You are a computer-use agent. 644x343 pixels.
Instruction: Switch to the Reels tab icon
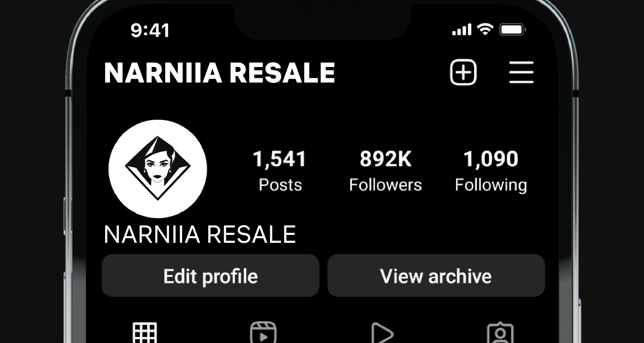pyautogui.click(x=263, y=332)
